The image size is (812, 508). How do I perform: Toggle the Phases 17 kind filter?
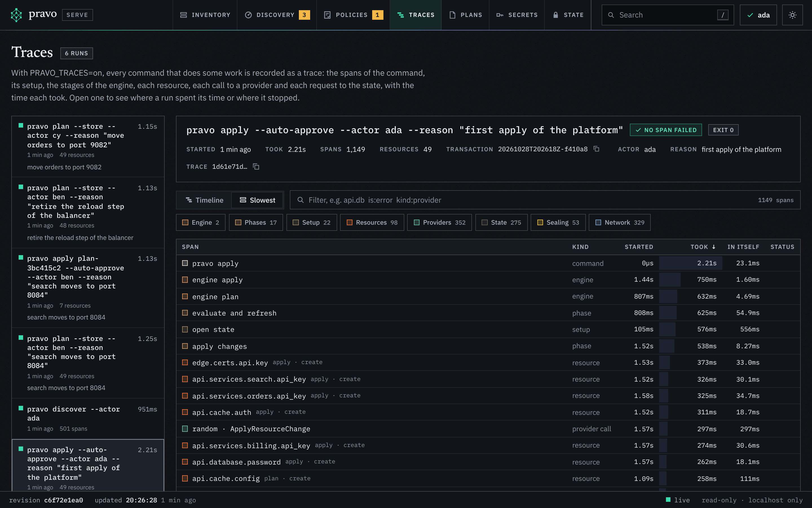pyautogui.click(x=256, y=222)
